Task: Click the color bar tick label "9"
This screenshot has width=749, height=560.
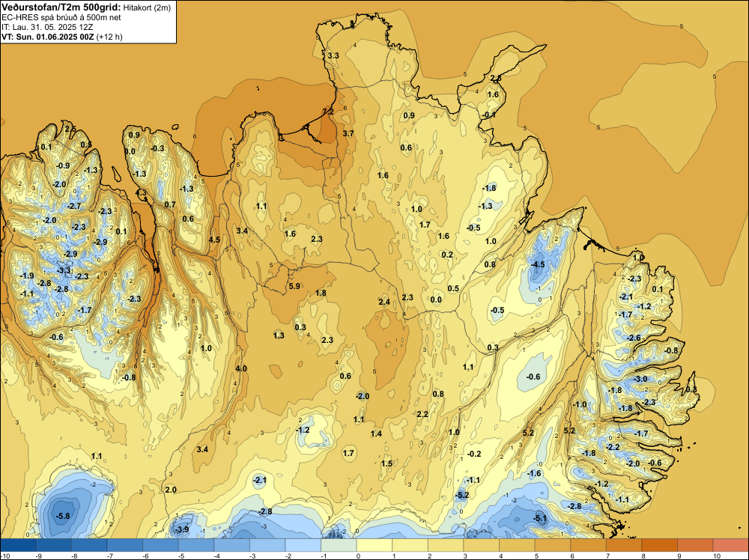Action: coord(679,556)
